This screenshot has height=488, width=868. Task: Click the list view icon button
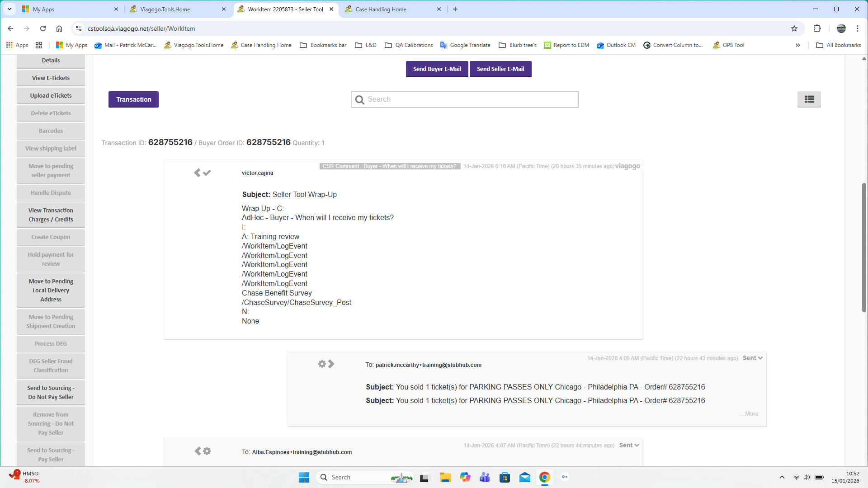809,99
